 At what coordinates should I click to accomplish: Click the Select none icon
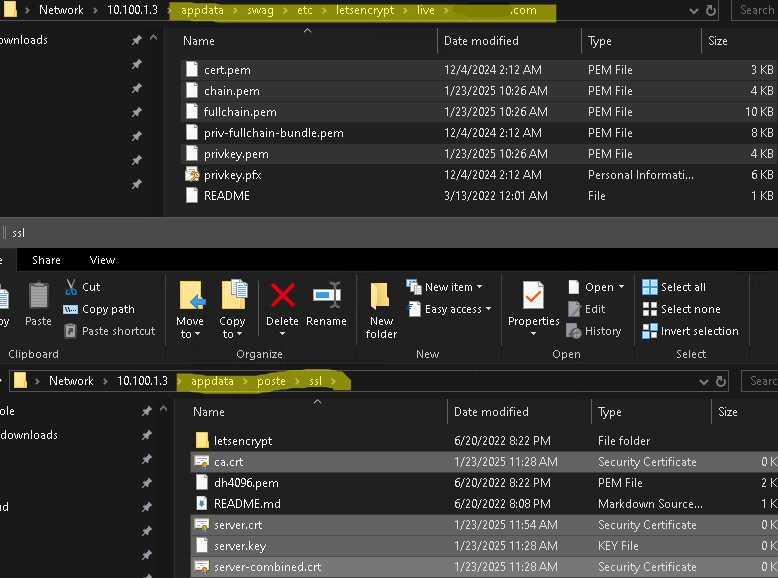649,309
